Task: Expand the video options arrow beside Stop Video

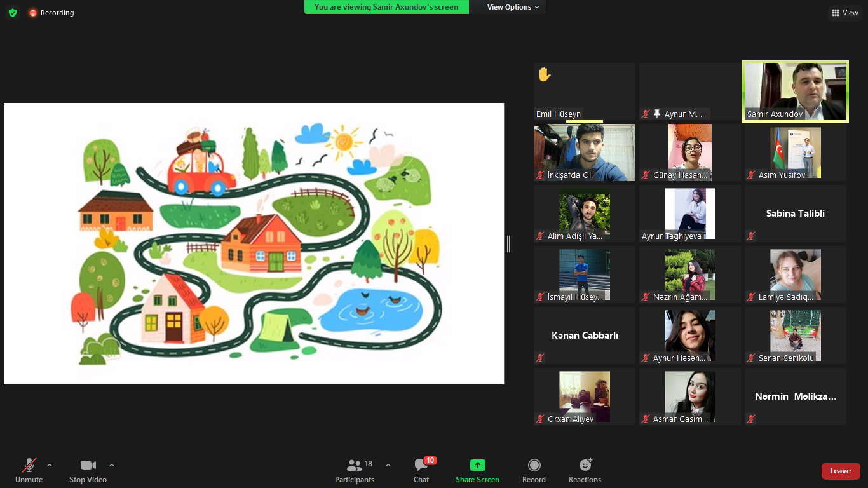Action: [112, 465]
